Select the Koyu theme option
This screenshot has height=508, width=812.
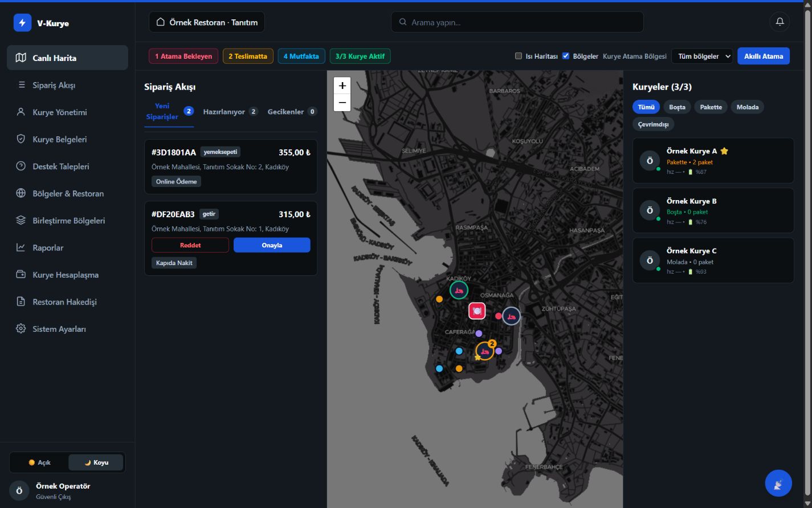tap(96, 462)
